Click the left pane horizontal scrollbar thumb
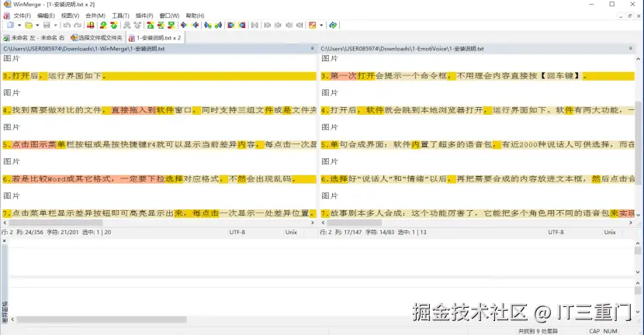Viewport: 644px width, 335px height. coord(55,223)
